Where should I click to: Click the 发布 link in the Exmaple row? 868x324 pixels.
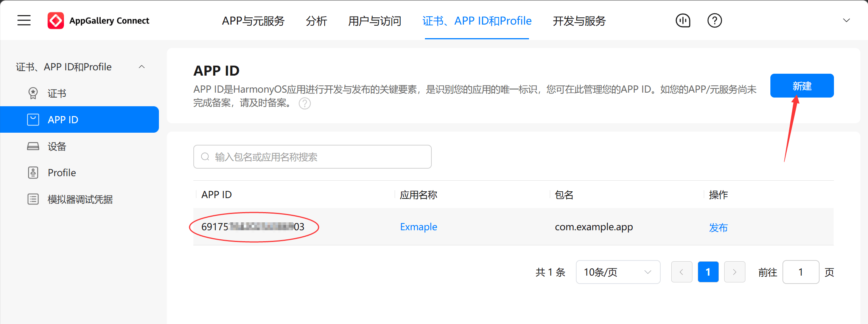(x=719, y=228)
